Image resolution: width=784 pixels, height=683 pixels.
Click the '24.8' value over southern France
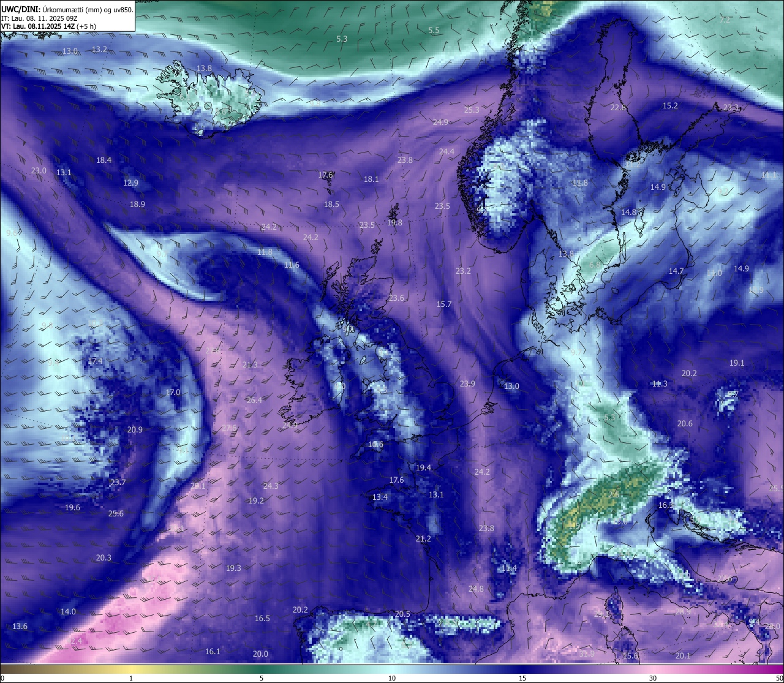pos(476,589)
